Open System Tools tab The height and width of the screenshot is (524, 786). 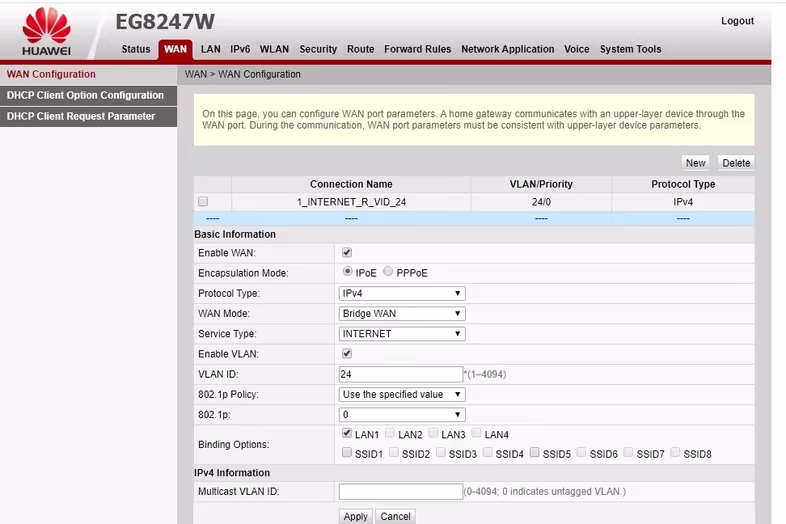click(x=631, y=49)
